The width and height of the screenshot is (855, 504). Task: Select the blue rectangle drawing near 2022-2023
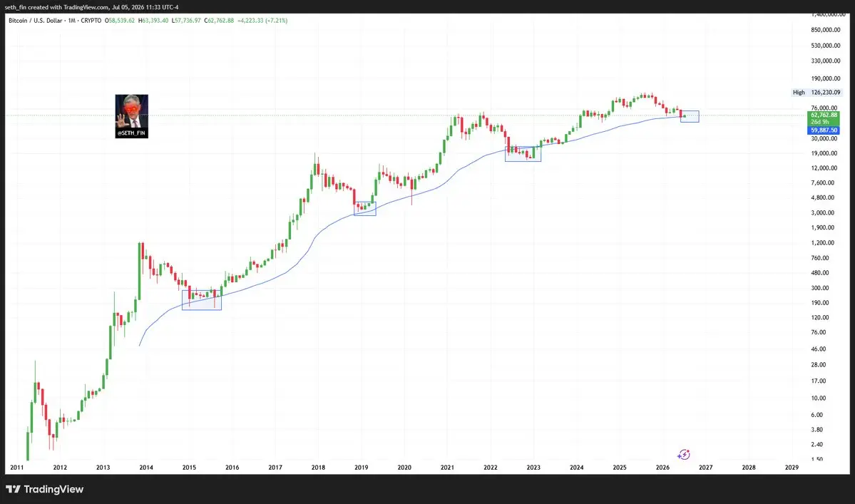(x=523, y=154)
